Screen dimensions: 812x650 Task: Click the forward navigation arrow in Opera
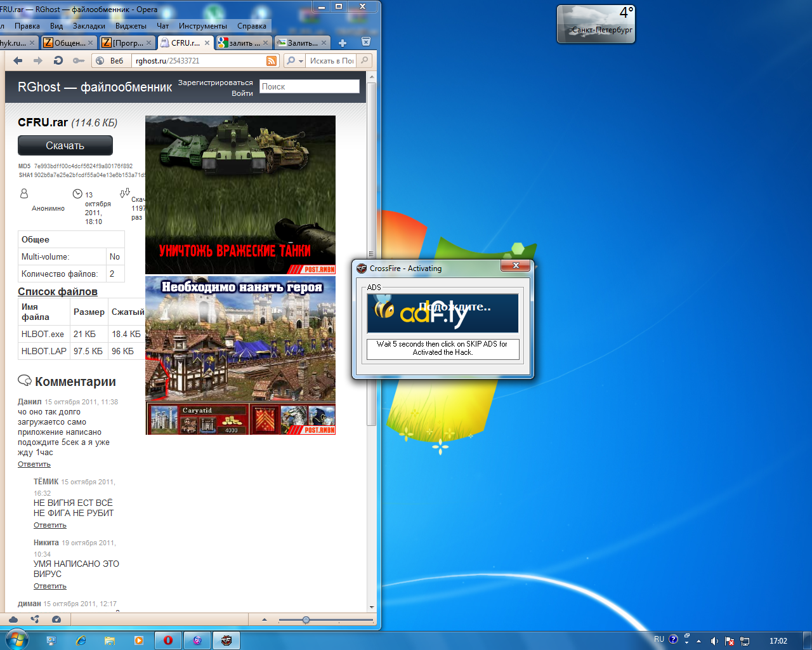click(38, 61)
